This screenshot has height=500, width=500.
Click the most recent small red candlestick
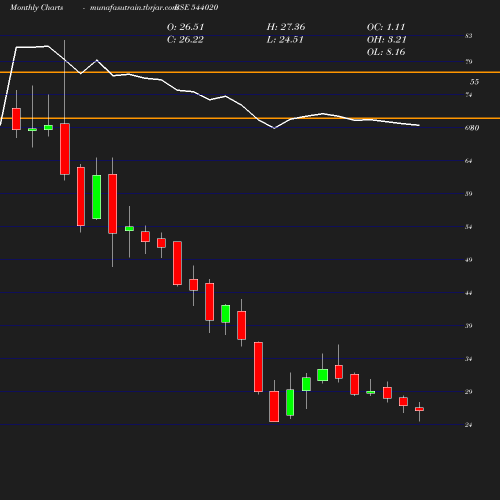(x=419, y=409)
